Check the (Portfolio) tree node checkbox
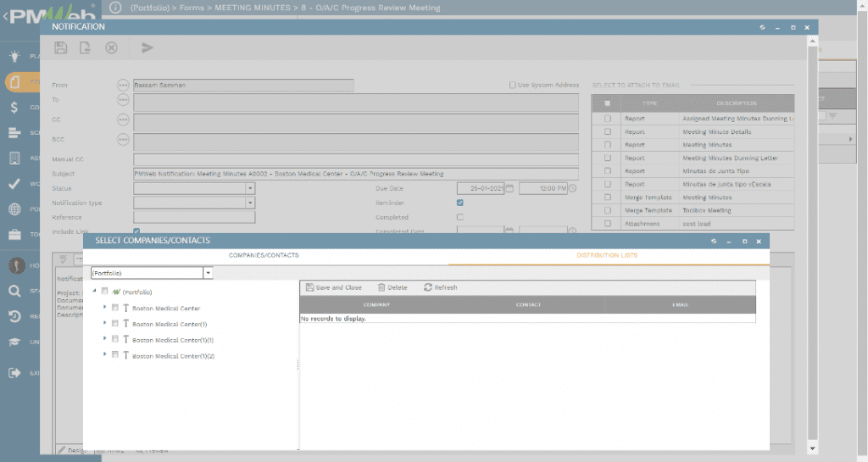 tap(104, 291)
